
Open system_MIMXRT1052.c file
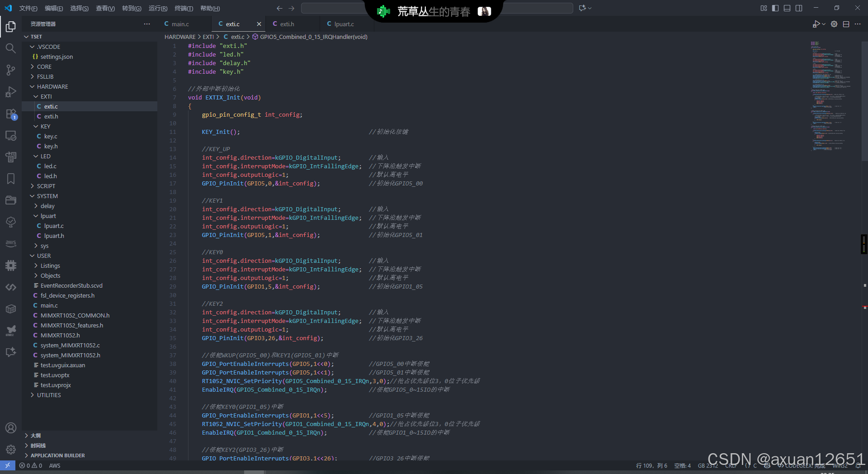90,345
